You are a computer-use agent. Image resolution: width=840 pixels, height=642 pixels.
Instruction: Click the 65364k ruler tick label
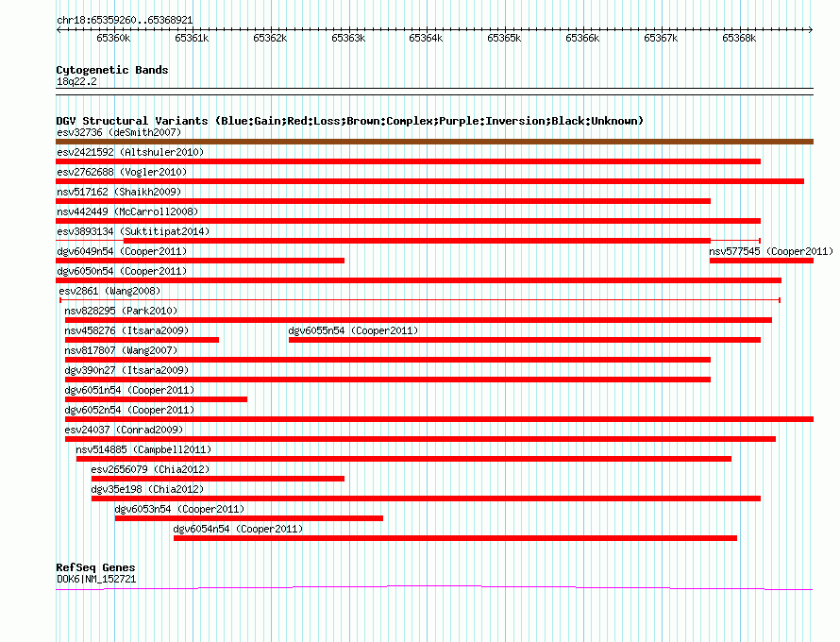point(426,38)
